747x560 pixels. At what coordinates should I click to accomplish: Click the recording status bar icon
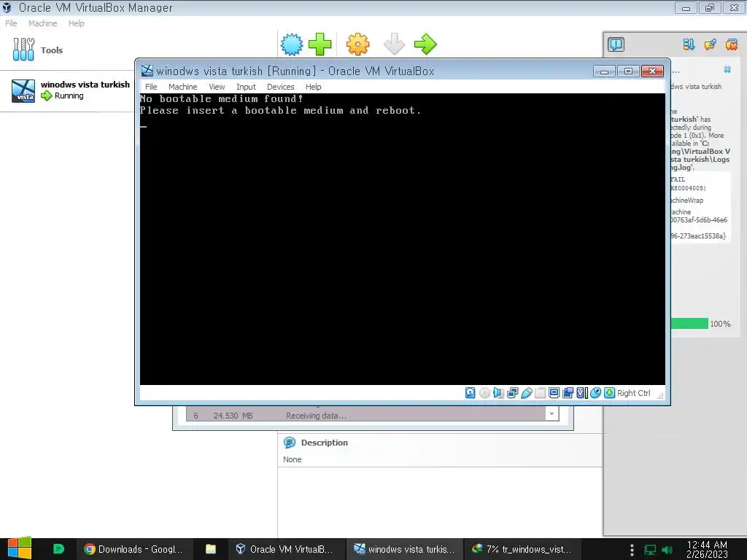(x=568, y=393)
